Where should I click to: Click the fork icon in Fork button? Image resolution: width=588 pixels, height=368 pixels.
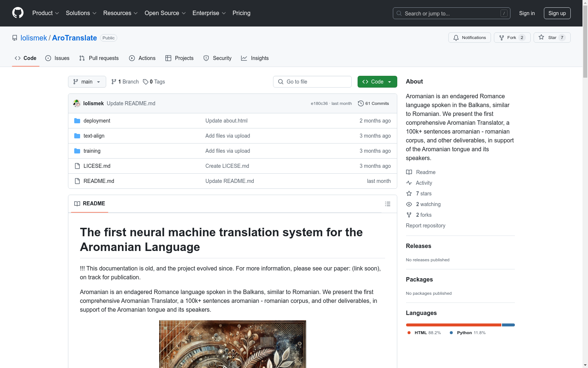point(502,38)
